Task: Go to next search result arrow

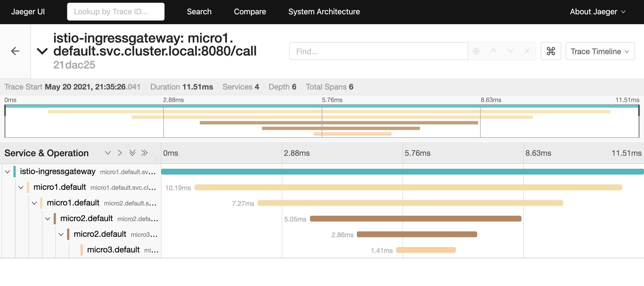Action: tap(510, 51)
